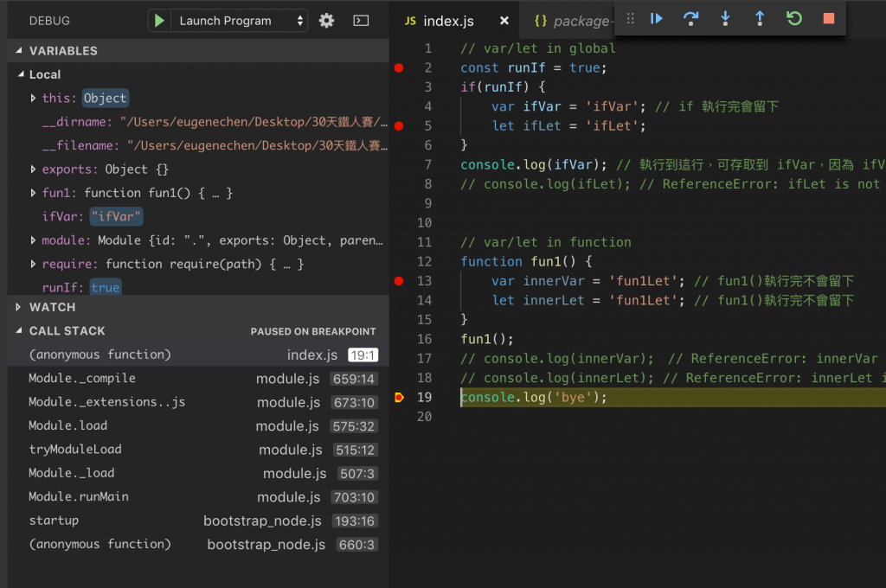Select the Module._compile call stack frame
Viewport: 886px width, 588px height.
pos(82,379)
